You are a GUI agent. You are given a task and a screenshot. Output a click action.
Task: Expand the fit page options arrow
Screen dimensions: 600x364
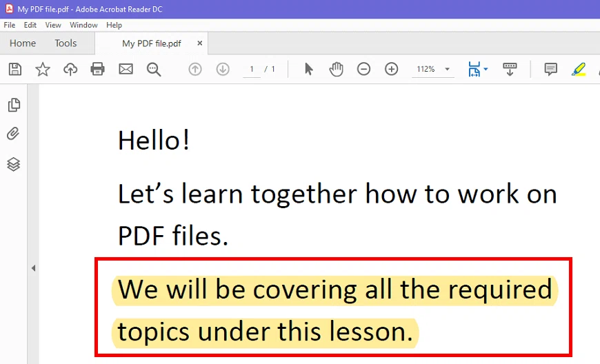(x=486, y=69)
